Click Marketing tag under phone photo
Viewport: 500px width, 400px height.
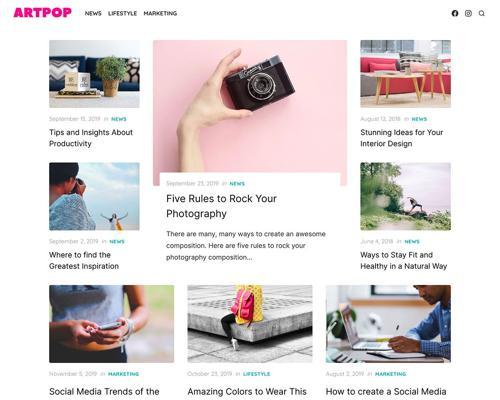[x=123, y=374]
